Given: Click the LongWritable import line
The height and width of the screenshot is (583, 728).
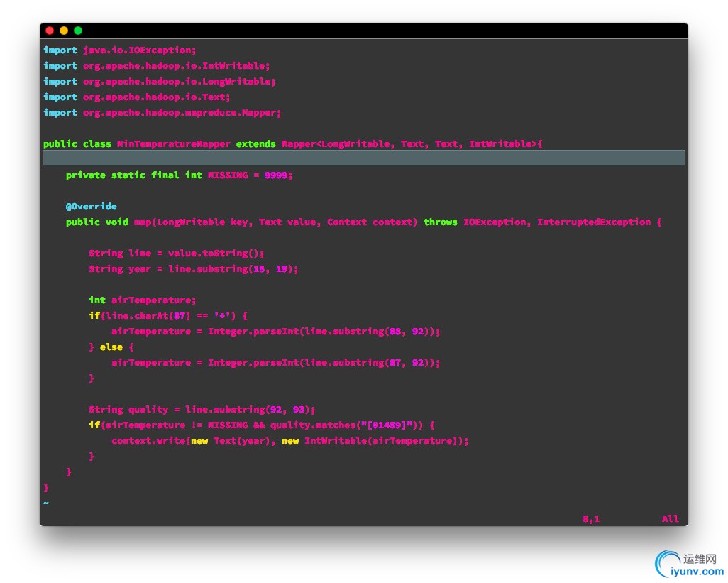Looking at the screenshot, I should (x=159, y=81).
